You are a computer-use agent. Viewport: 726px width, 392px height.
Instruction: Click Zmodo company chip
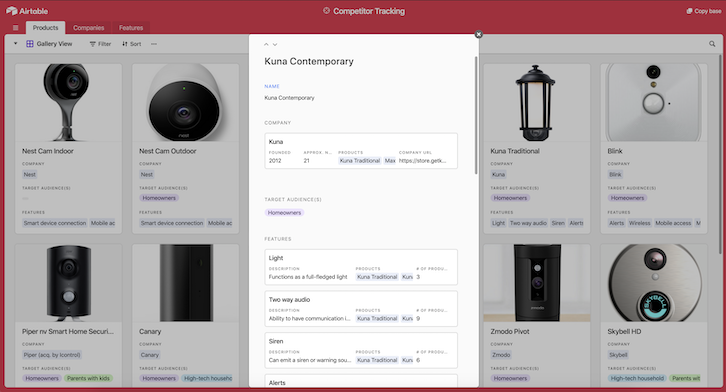click(501, 355)
